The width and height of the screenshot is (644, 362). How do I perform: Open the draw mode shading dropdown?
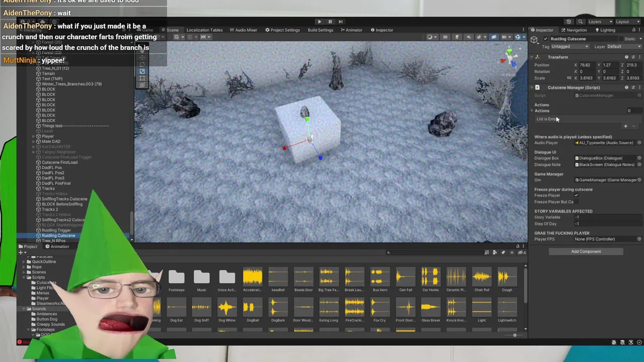[432, 37]
